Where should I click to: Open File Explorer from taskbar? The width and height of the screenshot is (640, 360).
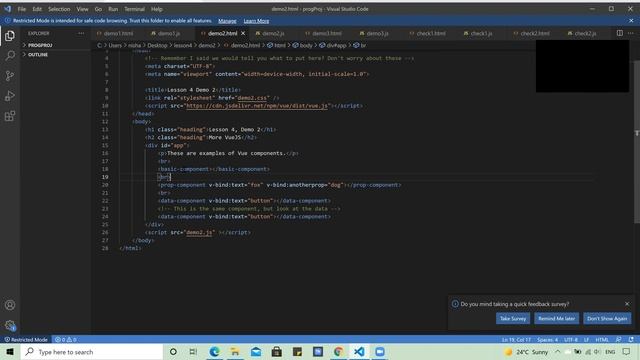point(235,352)
